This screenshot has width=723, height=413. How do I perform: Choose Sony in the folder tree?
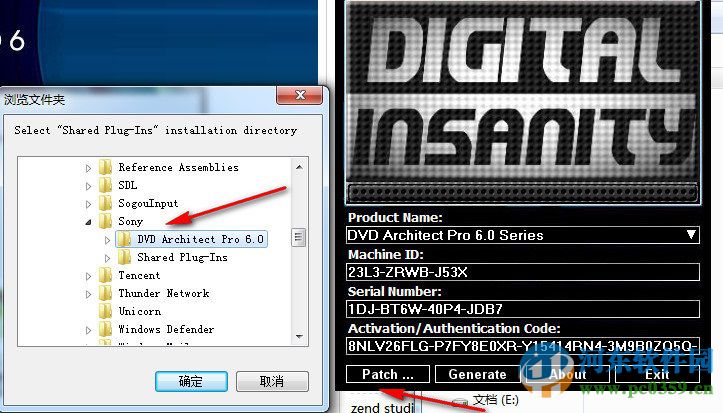tap(130, 221)
